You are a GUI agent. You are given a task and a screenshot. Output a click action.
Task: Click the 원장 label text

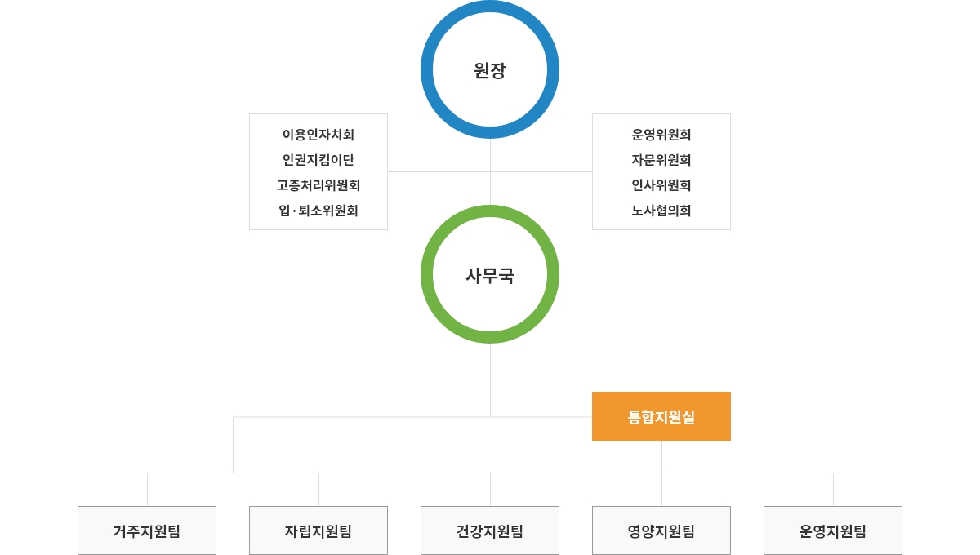pyautogui.click(x=490, y=70)
